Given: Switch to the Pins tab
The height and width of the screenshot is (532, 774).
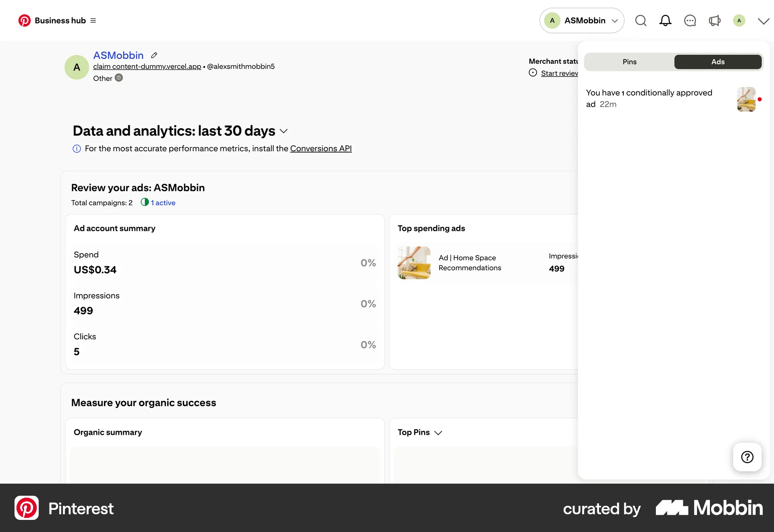Looking at the screenshot, I should [629, 62].
